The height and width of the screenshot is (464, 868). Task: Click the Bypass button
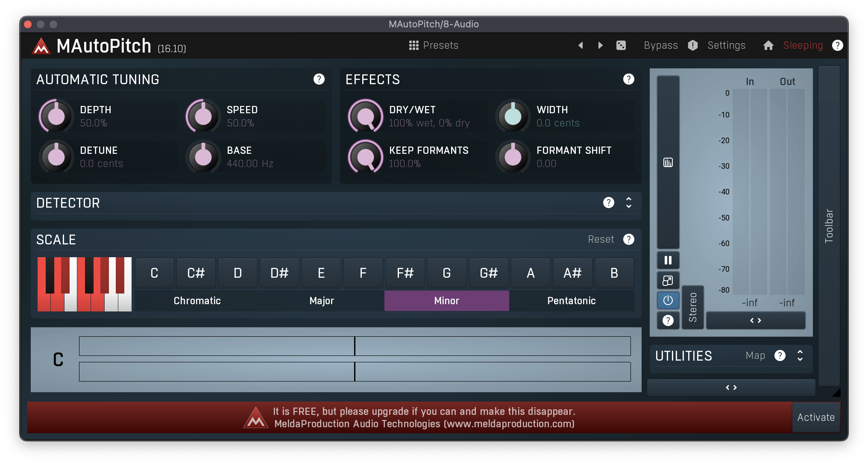(661, 45)
